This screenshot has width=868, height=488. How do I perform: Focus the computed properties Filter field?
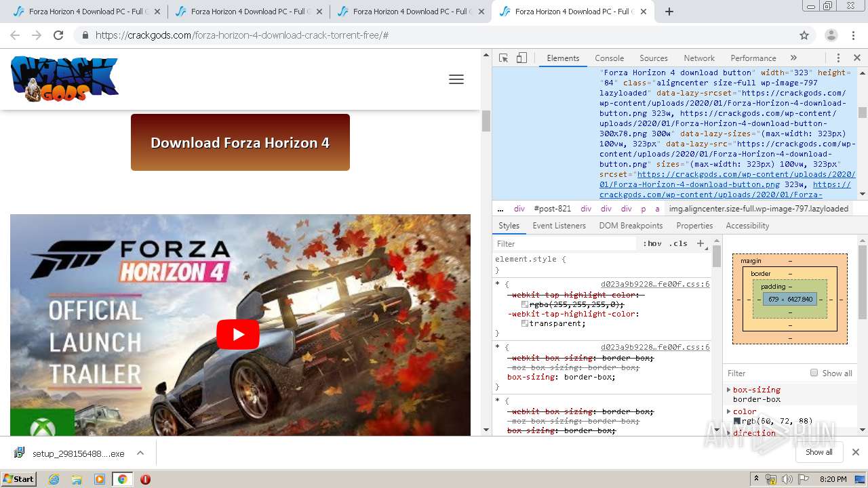tap(765, 373)
